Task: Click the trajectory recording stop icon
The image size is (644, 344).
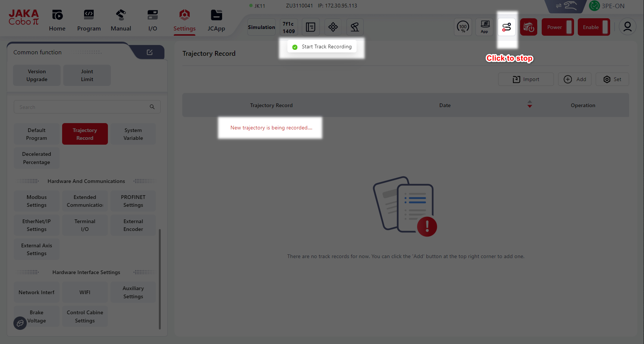Action: pyautogui.click(x=506, y=27)
